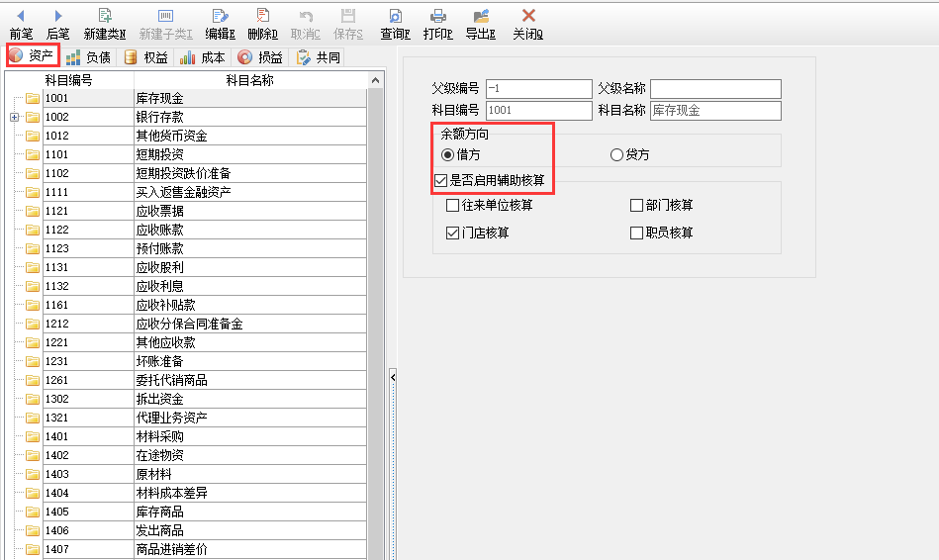Select the 应收利息 row
The width and height of the screenshot is (939, 560).
pos(205,286)
